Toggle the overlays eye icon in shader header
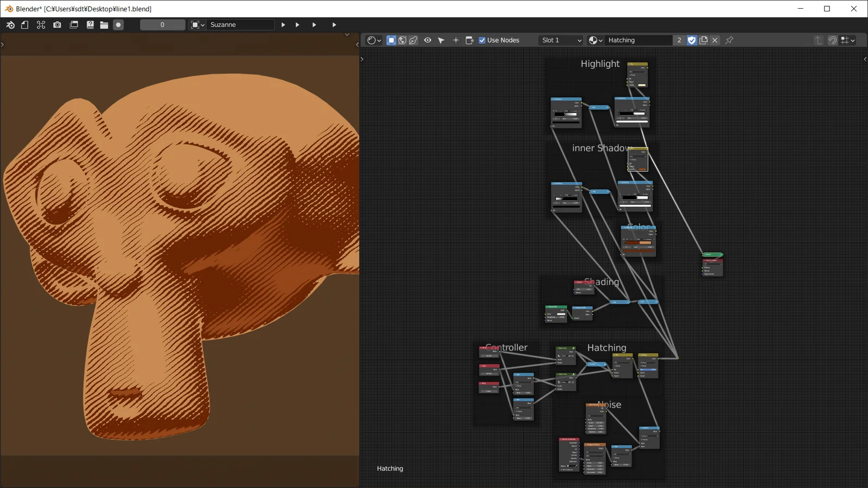 click(x=427, y=40)
